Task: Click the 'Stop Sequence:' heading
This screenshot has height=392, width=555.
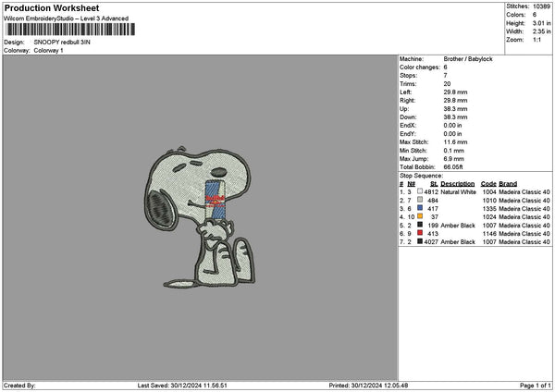Action: (421, 176)
